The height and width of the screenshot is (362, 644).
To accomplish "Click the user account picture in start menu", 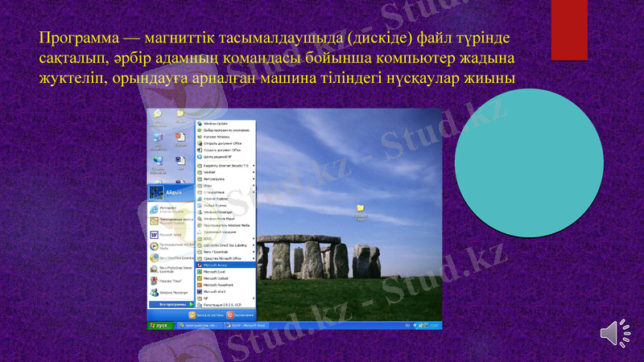I will (156, 192).
